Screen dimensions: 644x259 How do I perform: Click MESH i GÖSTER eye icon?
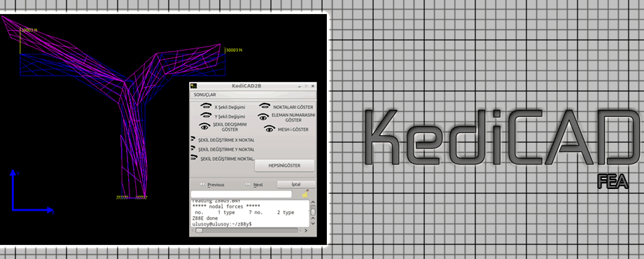(269, 129)
